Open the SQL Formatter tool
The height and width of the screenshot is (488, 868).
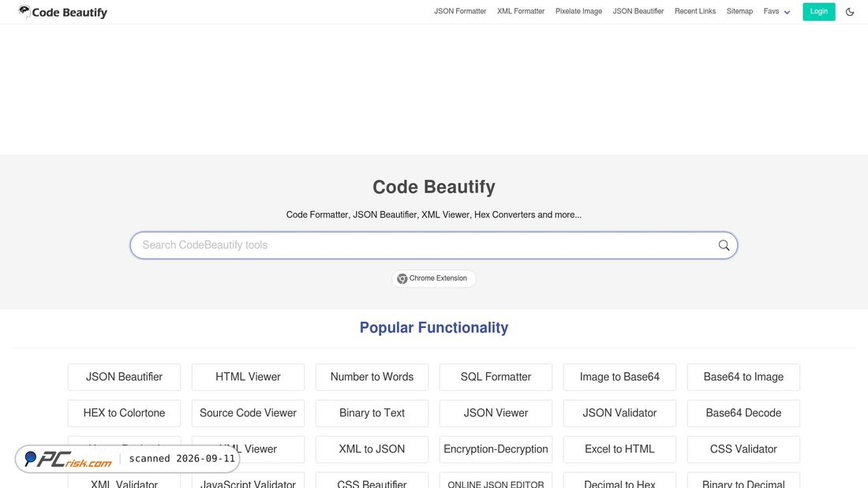pyautogui.click(x=496, y=377)
